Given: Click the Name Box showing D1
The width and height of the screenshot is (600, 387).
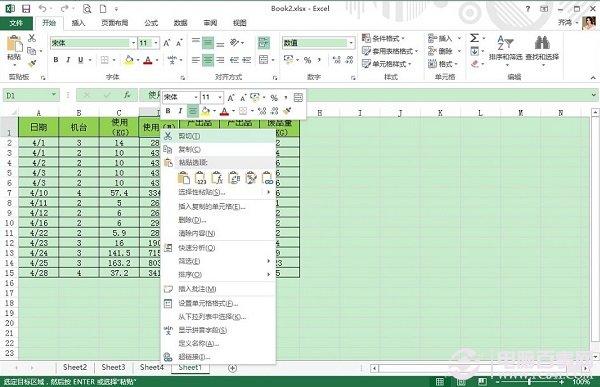Looking at the screenshot, I should pyautogui.click(x=31, y=95).
